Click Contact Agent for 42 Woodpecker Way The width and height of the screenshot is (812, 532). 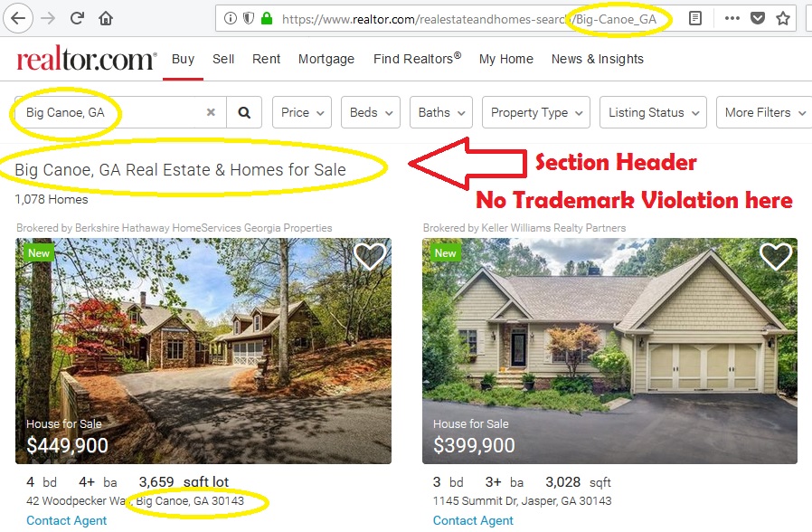[x=66, y=520]
